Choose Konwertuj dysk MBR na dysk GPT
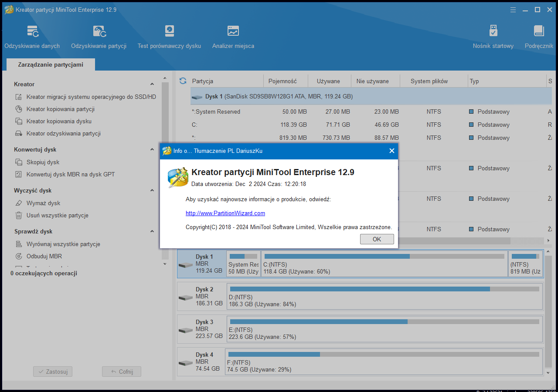This screenshot has height=392, width=558. (65, 175)
